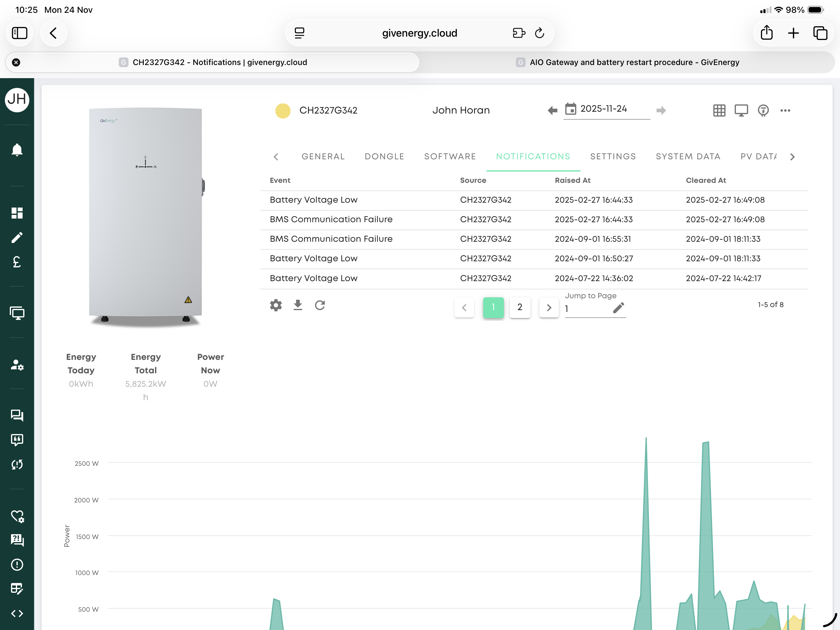Open the sync alert icon in sidebar
Viewport: 840px width, 630px height.
17,465
